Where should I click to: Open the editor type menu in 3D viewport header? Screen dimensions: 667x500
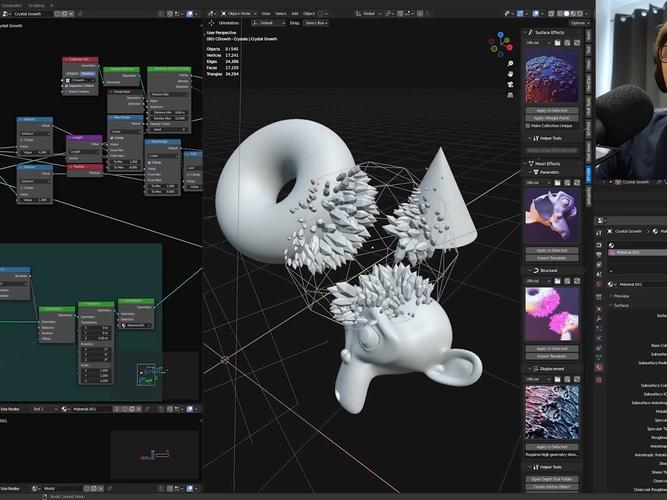pos(212,14)
